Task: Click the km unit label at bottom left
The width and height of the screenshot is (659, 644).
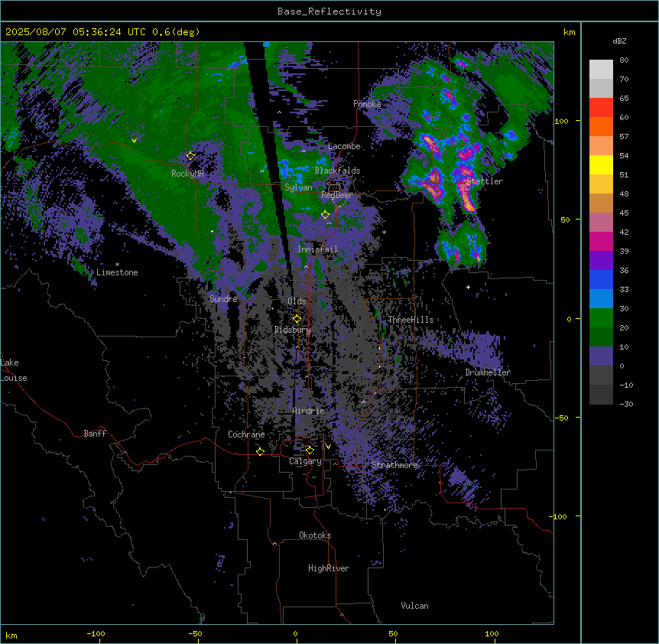Action: tap(11, 635)
